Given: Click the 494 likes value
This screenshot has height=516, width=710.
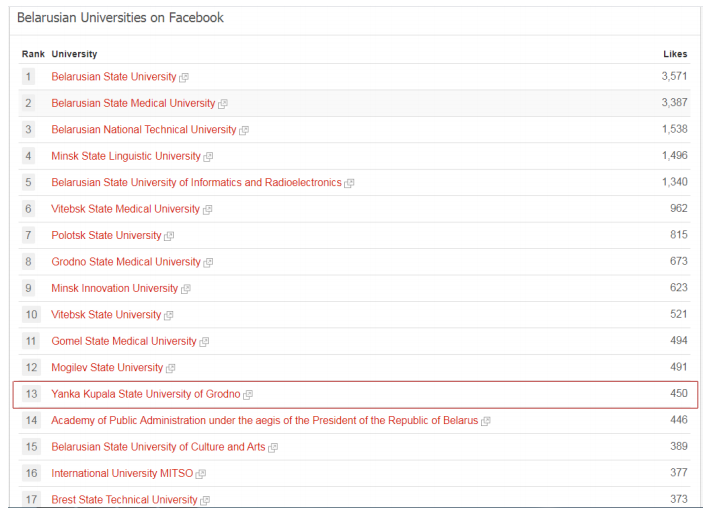Looking at the screenshot, I should pyautogui.click(x=679, y=340).
